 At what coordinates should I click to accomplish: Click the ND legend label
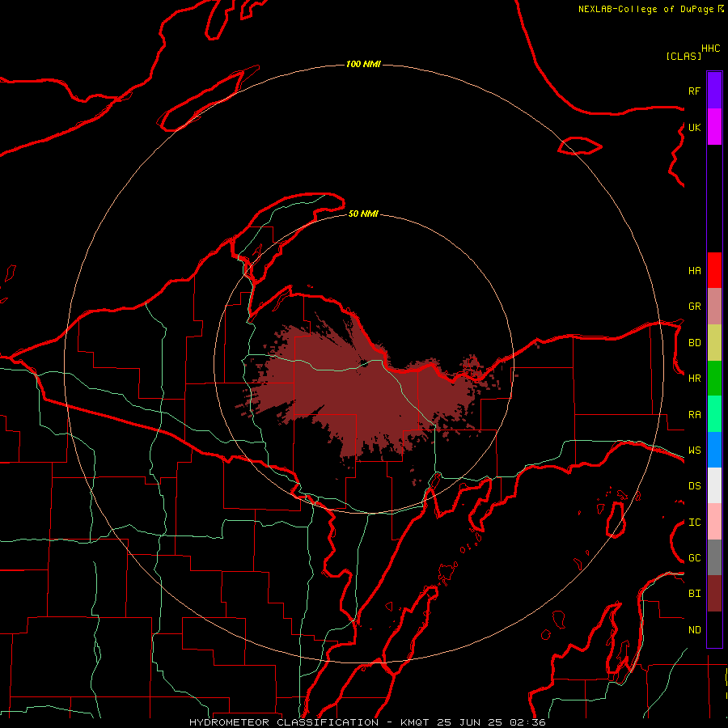click(x=694, y=630)
